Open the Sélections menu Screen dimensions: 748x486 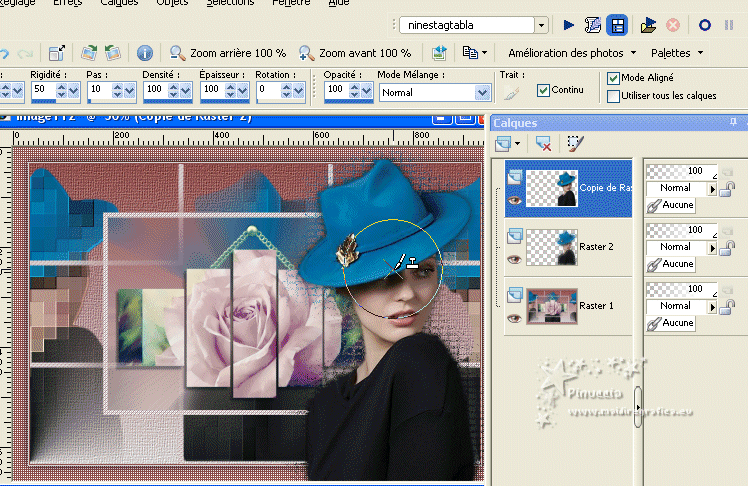[x=230, y=3]
